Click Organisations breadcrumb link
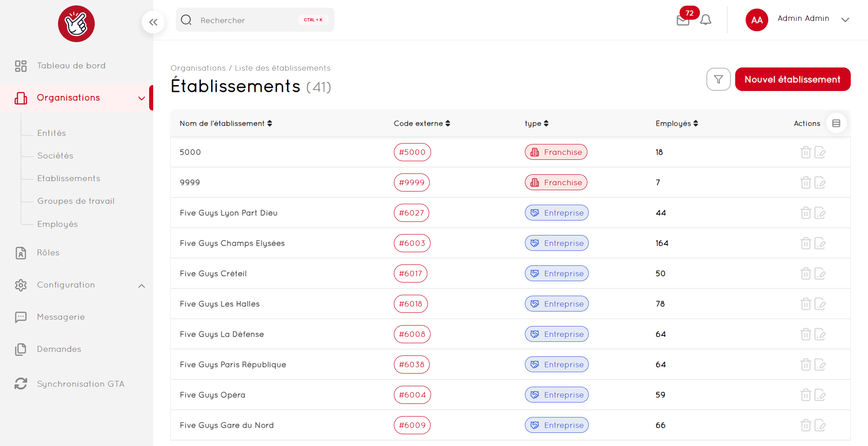The height and width of the screenshot is (446, 868). click(198, 68)
